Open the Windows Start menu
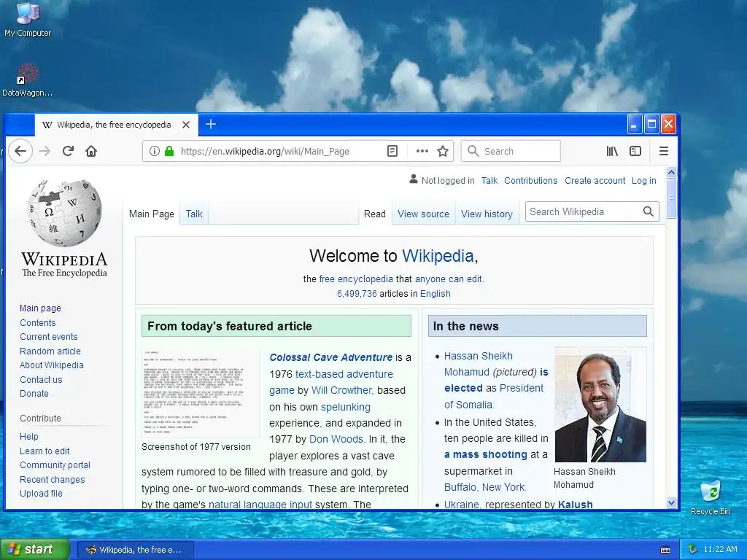Viewport: 747px width, 560px height. 35,549
